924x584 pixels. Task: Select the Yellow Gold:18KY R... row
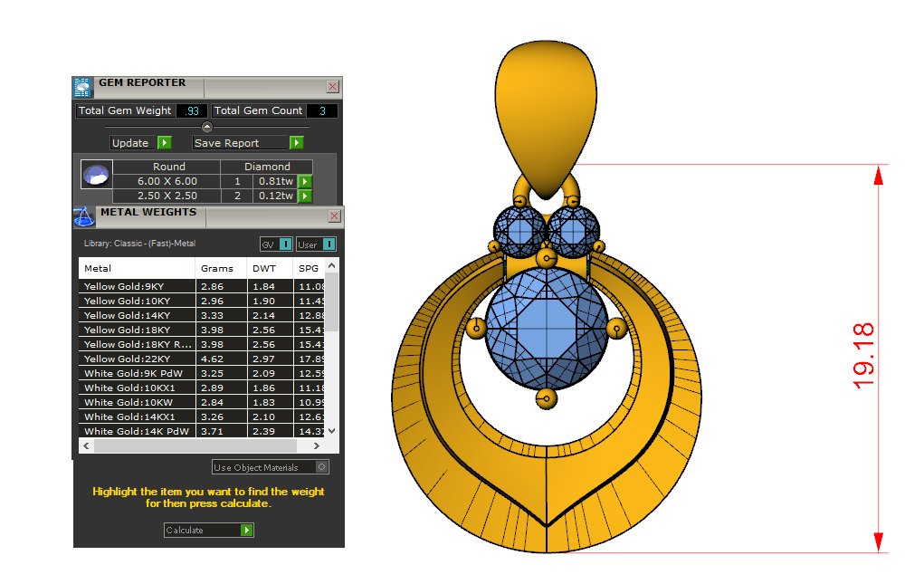[x=202, y=344]
